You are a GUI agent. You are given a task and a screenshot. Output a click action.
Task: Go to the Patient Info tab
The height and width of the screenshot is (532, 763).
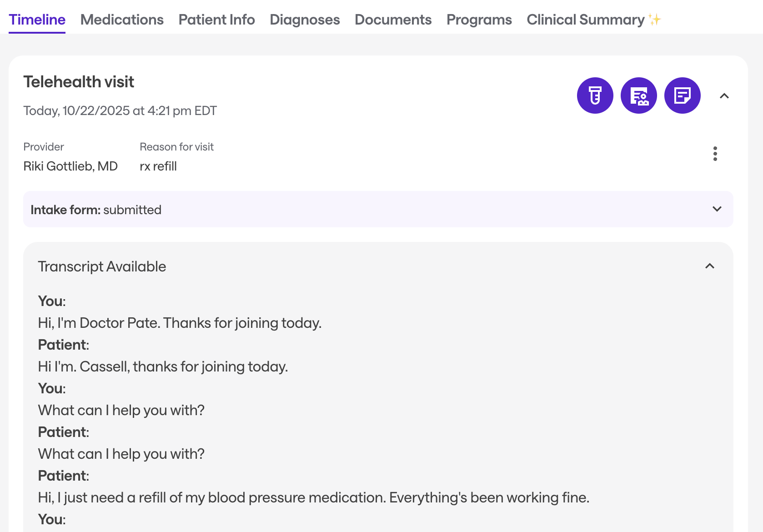(216, 20)
